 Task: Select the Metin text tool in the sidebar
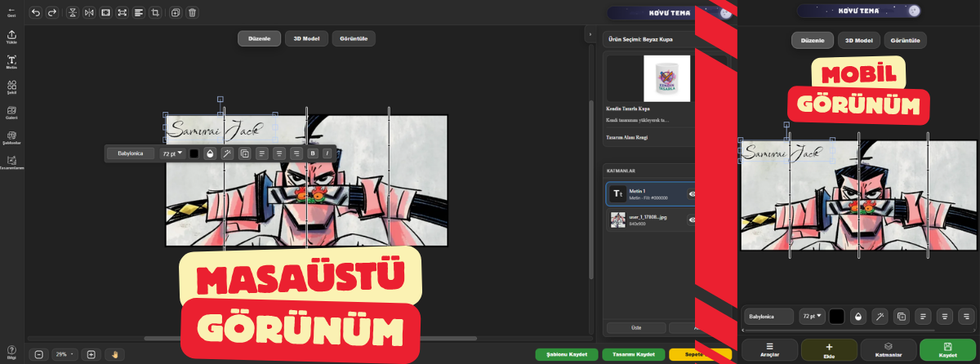tap(11, 62)
